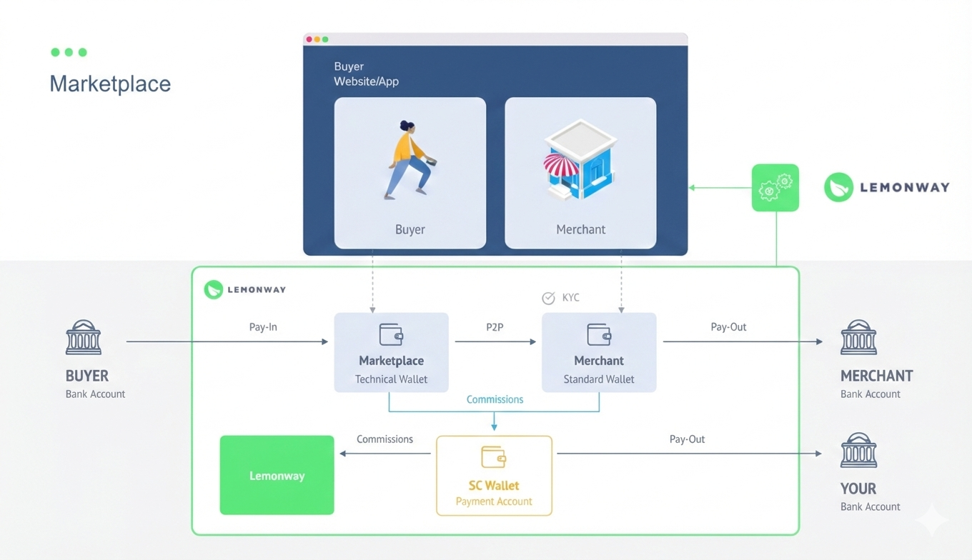972x560 pixels.
Task: Click the Marketplace Technical Wallet box
Action: (391, 352)
